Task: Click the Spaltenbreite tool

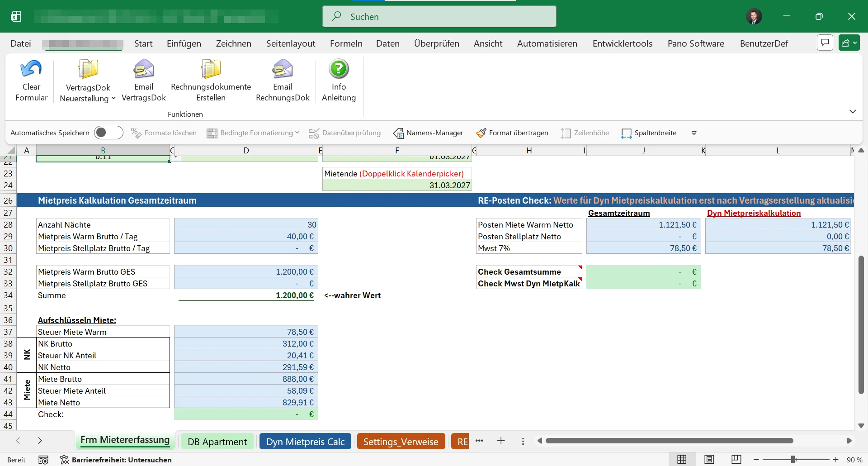Action: pyautogui.click(x=649, y=133)
